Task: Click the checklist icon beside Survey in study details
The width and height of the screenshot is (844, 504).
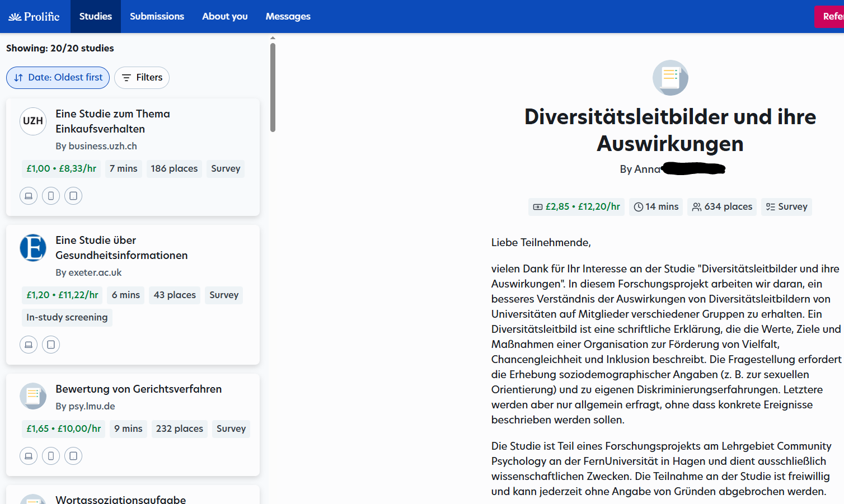Action: tap(771, 207)
